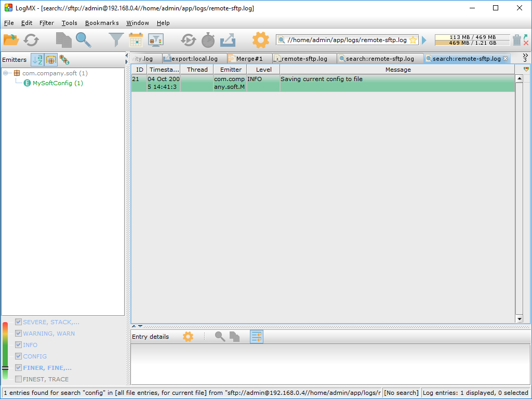Click the partially hidden activity.log tab
Screen dimensions: 532x399
(x=146, y=59)
